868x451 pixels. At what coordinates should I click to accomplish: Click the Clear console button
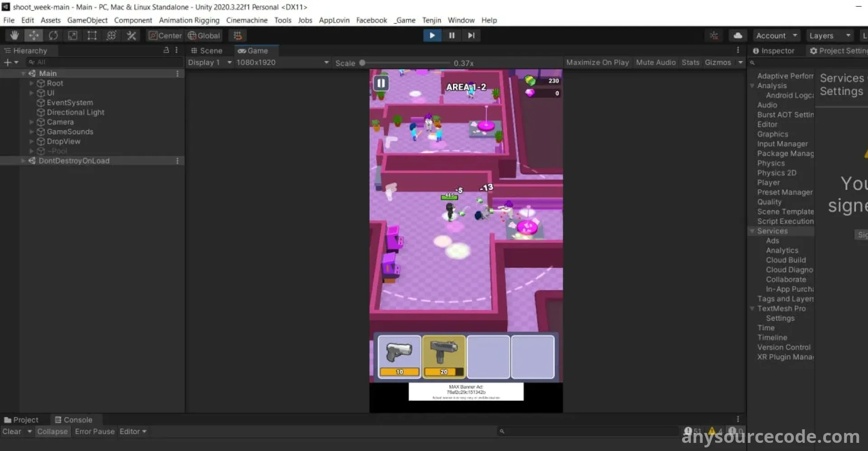tap(12, 432)
